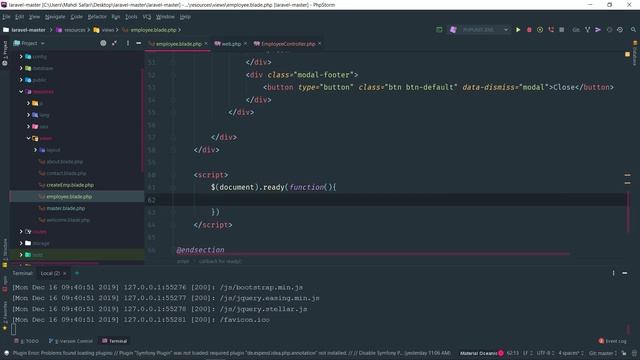
Task: Run with coverage icon in toolbar
Action: click(540, 30)
